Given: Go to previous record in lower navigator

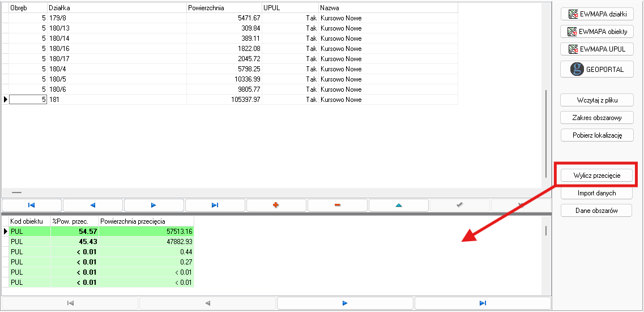Looking at the screenshot, I should [208, 303].
